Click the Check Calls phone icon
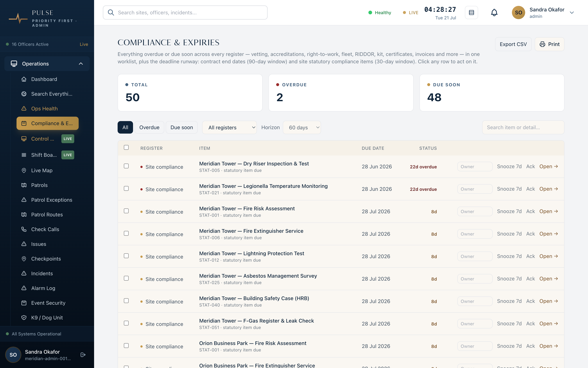Image resolution: width=588 pixels, height=368 pixels. pyautogui.click(x=24, y=229)
